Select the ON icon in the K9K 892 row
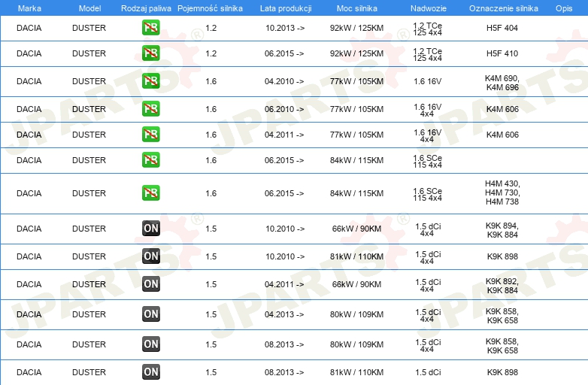588x385 pixels. (x=150, y=284)
